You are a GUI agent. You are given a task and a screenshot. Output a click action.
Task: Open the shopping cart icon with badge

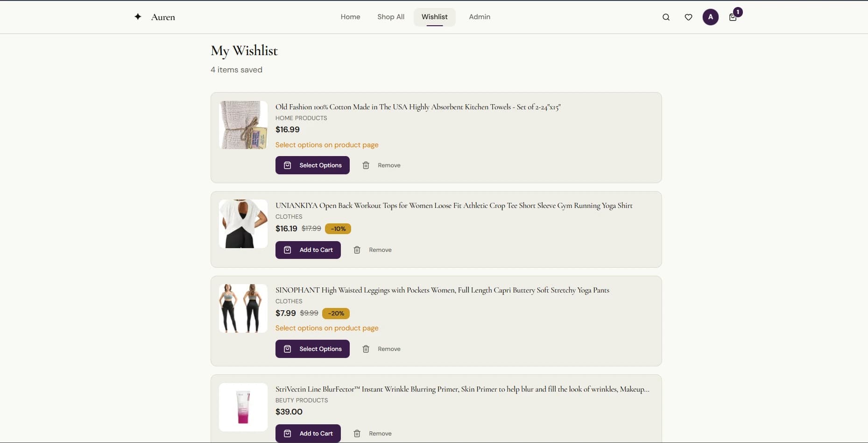pos(732,17)
